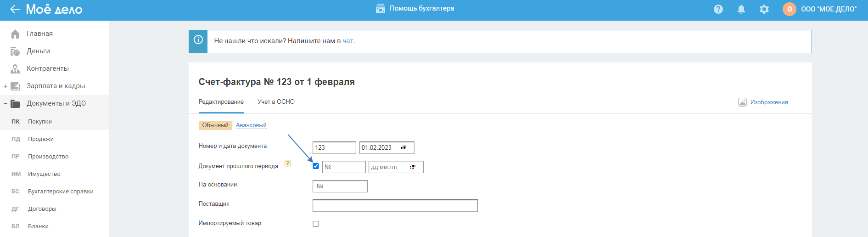Enable Импортируемый товар checkbox

(x=316, y=224)
